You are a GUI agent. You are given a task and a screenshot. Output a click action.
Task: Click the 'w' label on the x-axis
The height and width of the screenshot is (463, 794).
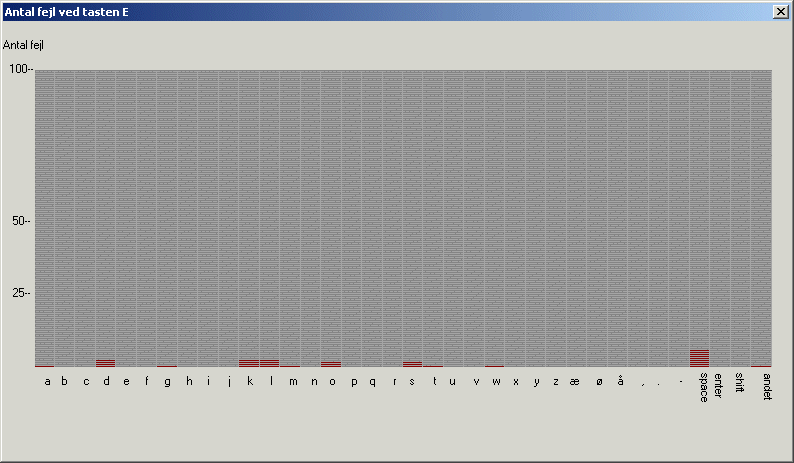tap(495, 381)
